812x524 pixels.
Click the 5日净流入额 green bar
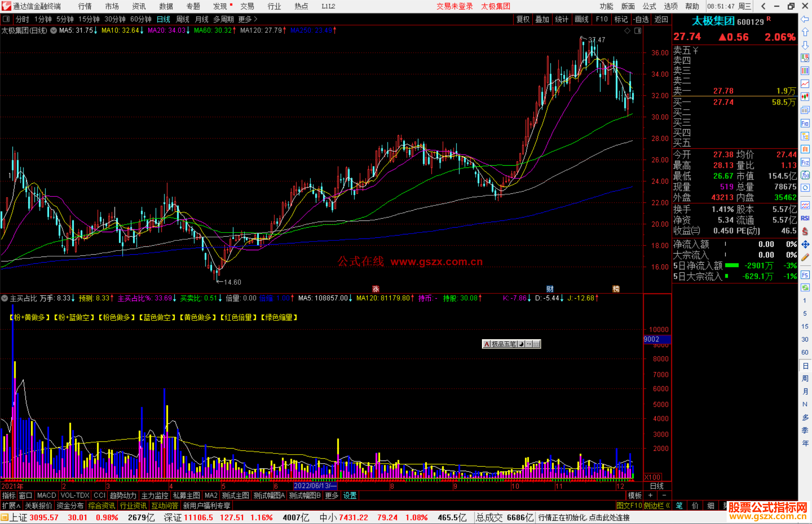tap(732, 266)
